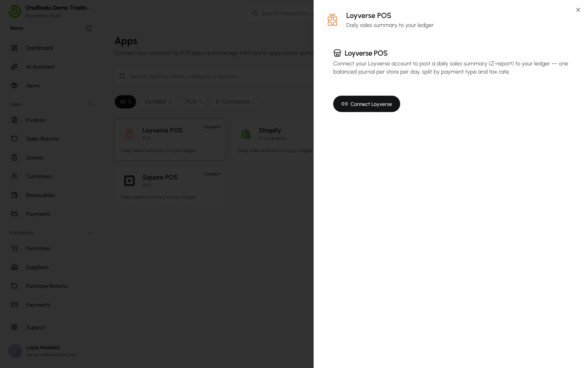588x368 pixels.
Task: Click the Quotes clipboard icon
Action: [x=14, y=157]
